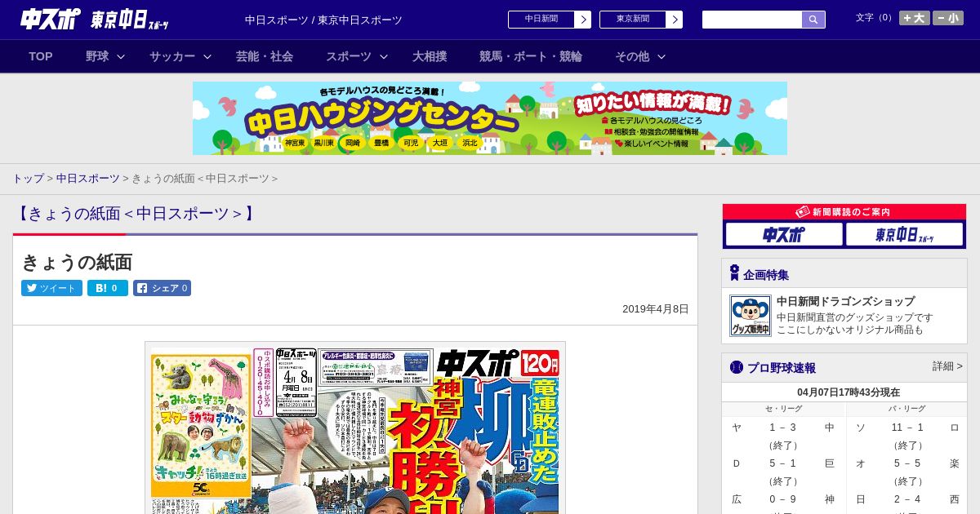This screenshot has width=980, height=514.
Task: Select the ソ 11-1 ロ game score
Action: 907,428
